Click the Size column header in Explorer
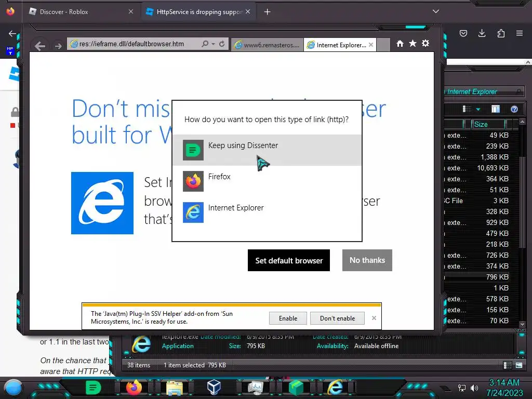Image resolution: width=532 pixels, height=399 pixels. click(x=488, y=124)
